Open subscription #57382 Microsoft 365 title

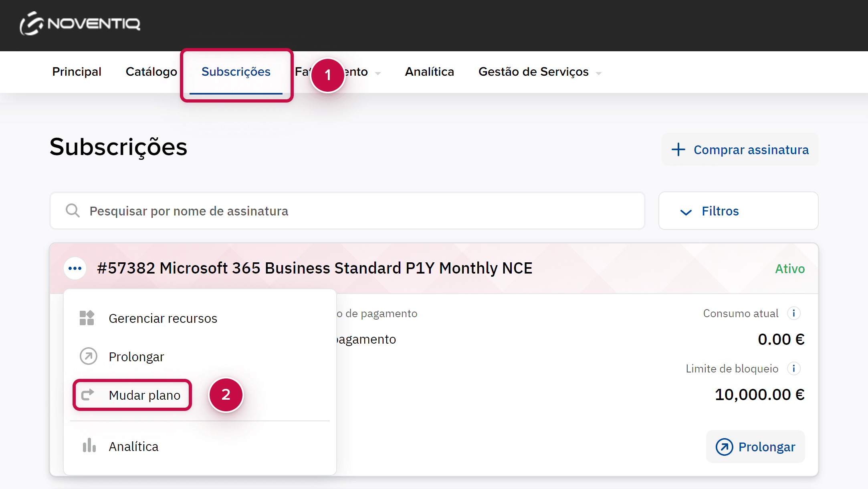coord(315,268)
